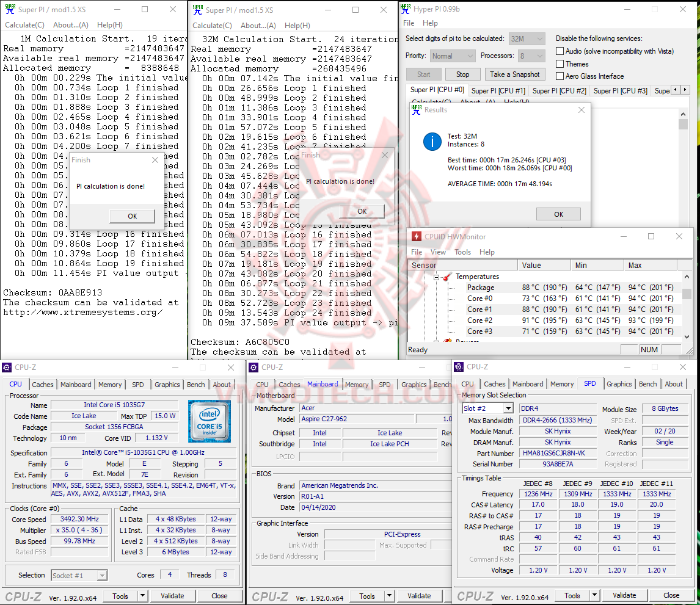Screen dimensions: 700x605
Task: Click the HWMonitor sensor list vertical scrollbar thumb
Action: [x=687, y=294]
